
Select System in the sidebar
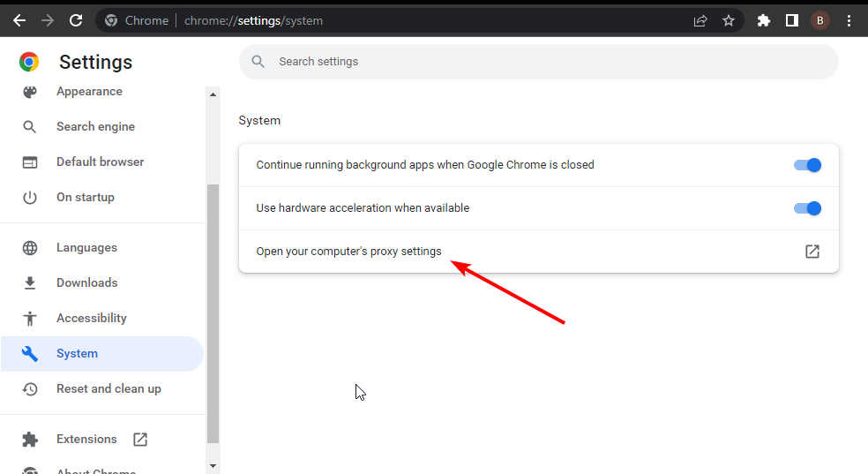pyautogui.click(x=101, y=353)
